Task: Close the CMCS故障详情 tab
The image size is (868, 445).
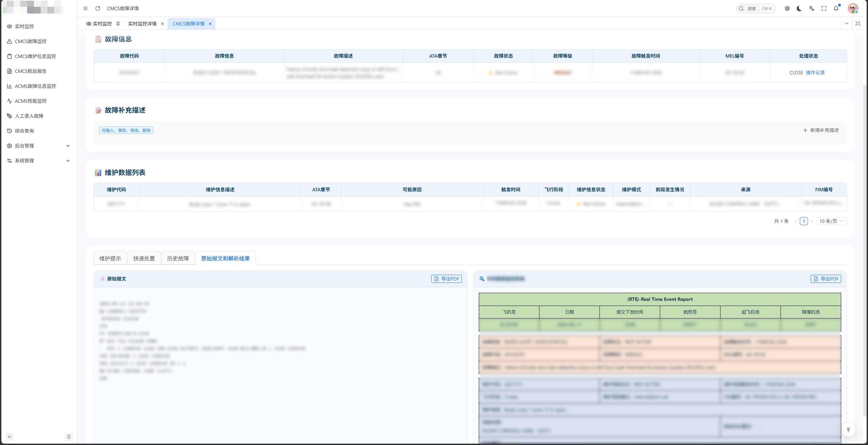Action: click(210, 24)
